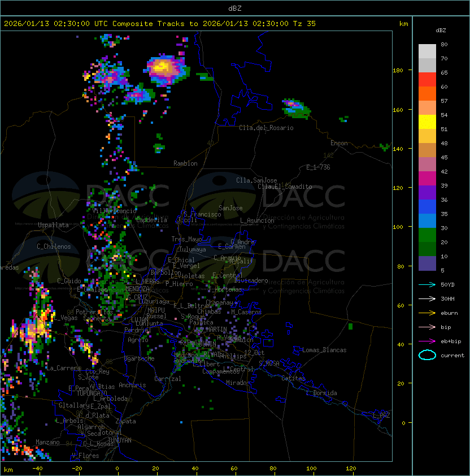470x476 pixels.
Task: Click the '30HM' legend label
Action: click(x=447, y=298)
